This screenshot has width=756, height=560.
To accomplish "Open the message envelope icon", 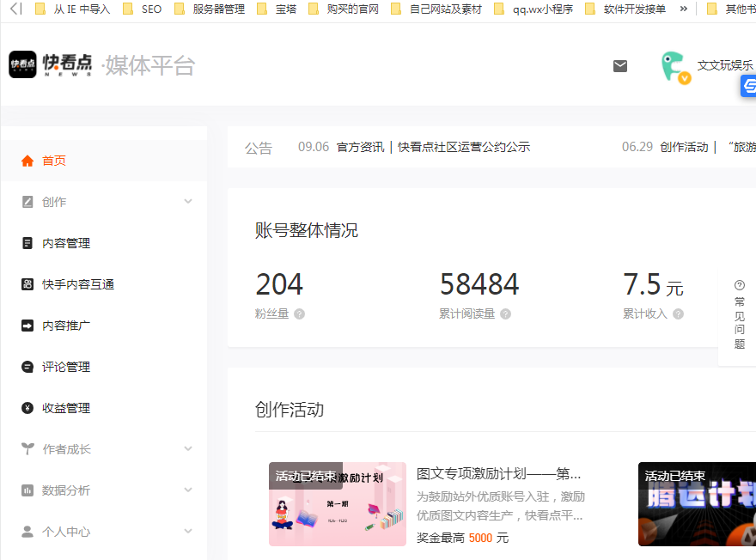I will 619,65.
